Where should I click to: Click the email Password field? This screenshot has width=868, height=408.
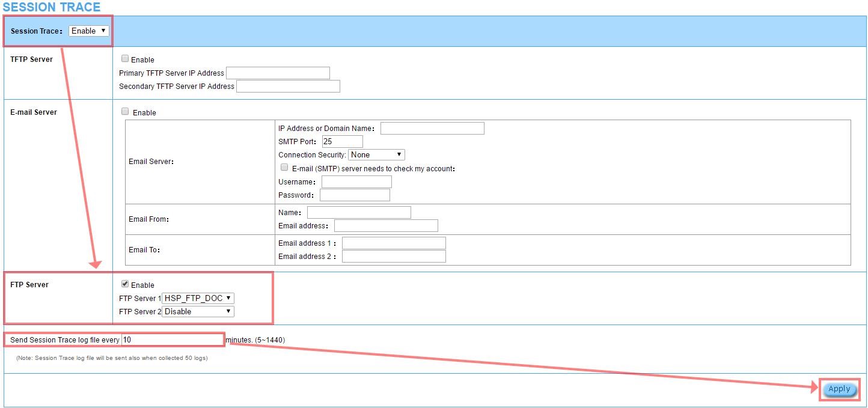pyautogui.click(x=355, y=195)
